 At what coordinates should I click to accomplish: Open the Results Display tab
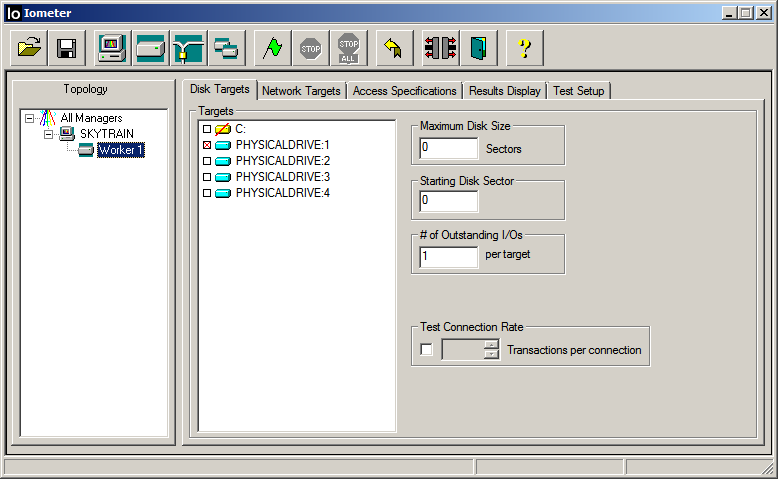[505, 91]
